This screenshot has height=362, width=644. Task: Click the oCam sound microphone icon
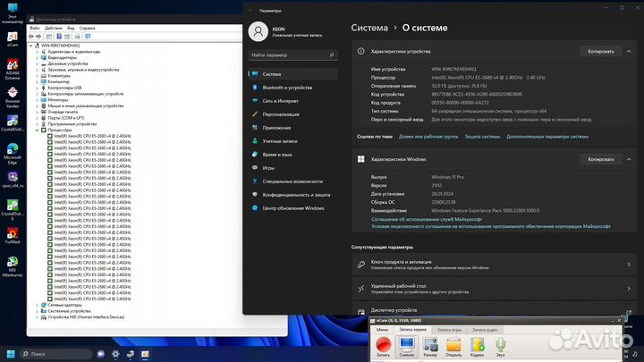pos(501,344)
